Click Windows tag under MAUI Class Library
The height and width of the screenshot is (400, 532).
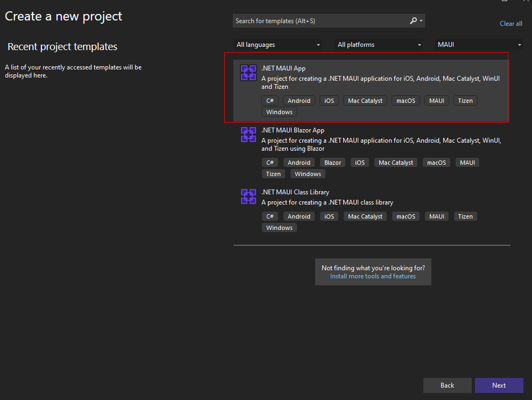(x=279, y=228)
